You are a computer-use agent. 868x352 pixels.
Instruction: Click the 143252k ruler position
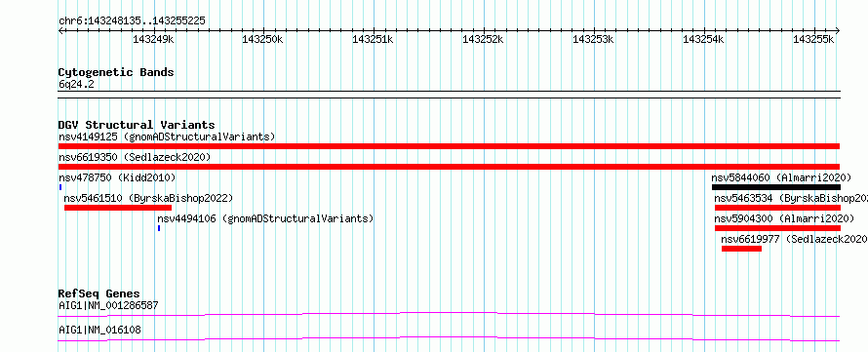tap(484, 39)
